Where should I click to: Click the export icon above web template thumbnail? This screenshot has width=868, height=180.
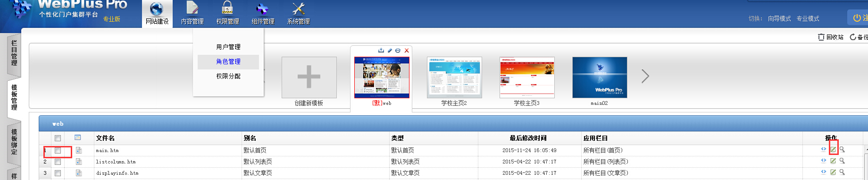[381, 51]
